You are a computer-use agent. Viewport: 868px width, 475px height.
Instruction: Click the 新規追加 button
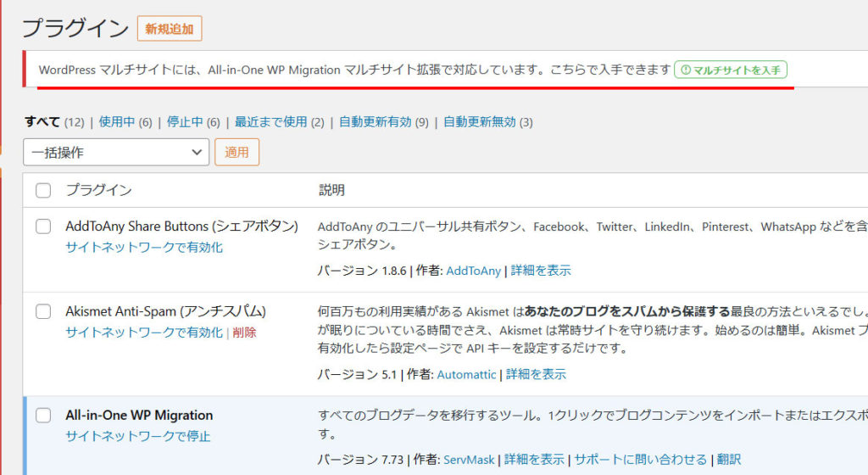tap(170, 29)
